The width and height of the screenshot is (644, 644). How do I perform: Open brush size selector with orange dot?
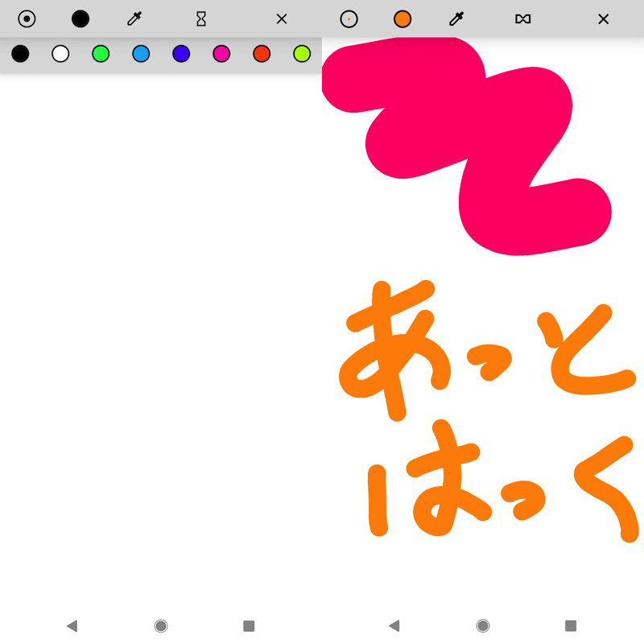349,19
